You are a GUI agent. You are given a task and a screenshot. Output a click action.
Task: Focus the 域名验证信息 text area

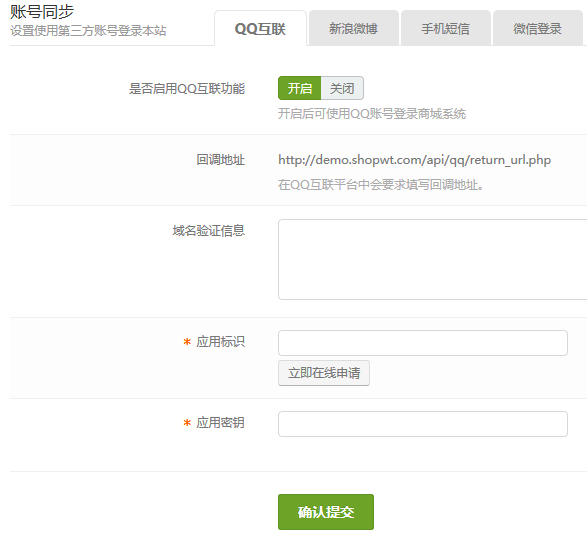pyautogui.click(x=432, y=260)
